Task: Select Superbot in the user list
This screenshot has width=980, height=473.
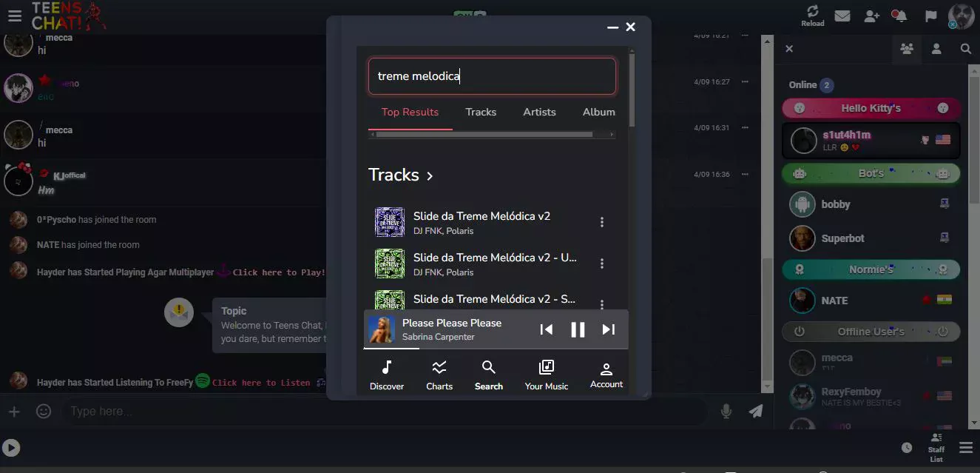Action: coord(871,238)
